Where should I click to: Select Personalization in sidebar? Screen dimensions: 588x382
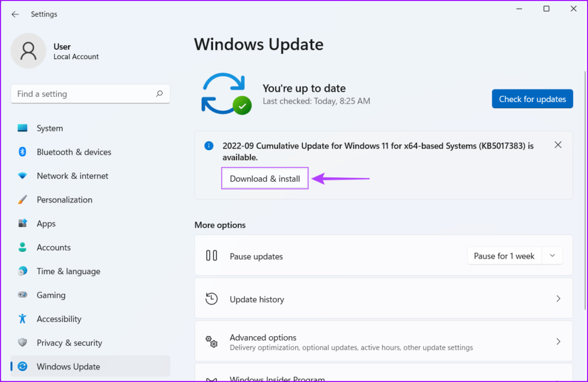click(x=90, y=200)
